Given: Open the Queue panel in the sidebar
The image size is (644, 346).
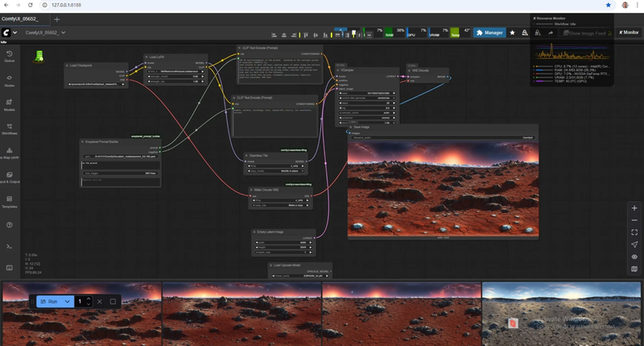Looking at the screenshot, I should (10, 56).
